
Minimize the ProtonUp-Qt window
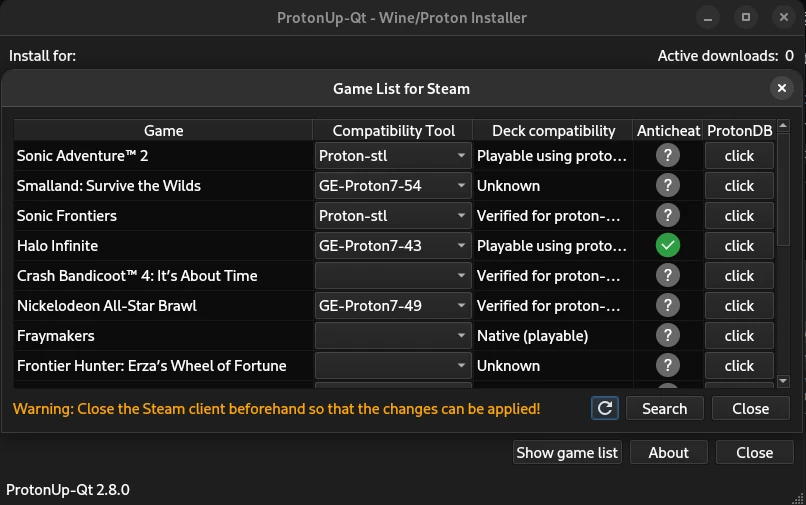[708, 18]
